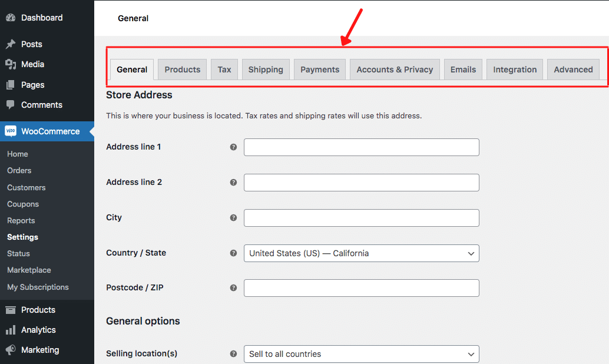Open the Coupons submenu link
This screenshot has width=609, height=364.
point(23,204)
